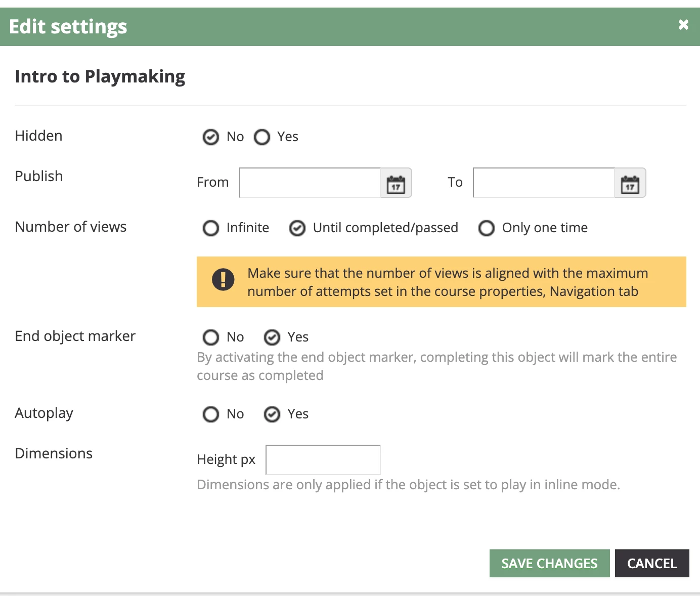Click the Publish From date field
This screenshot has height=596, width=700.
pyautogui.click(x=310, y=183)
